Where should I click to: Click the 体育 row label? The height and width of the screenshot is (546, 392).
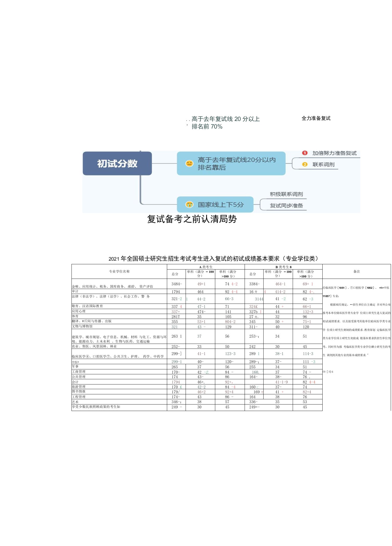(75, 316)
